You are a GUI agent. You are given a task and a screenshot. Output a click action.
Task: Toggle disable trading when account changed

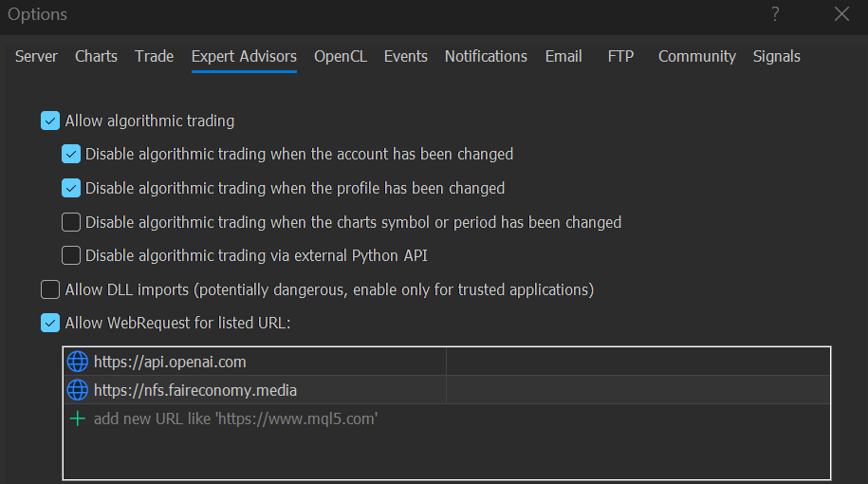(x=71, y=154)
